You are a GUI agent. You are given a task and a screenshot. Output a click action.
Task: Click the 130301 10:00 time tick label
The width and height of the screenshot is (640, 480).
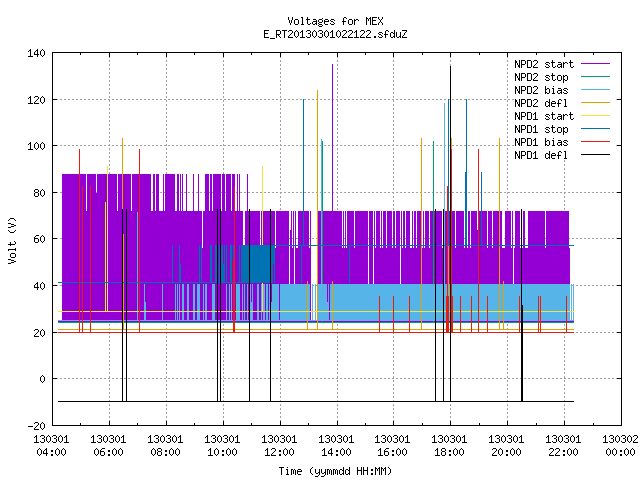tap(222, 446)
